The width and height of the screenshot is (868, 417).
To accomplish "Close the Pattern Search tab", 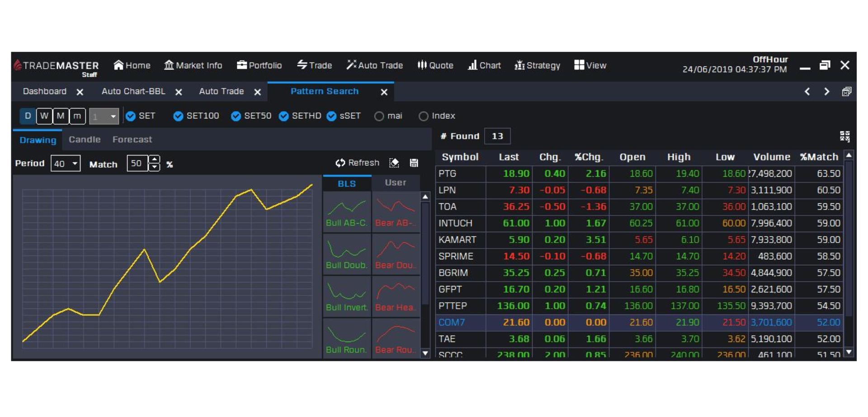I will [384, 92].
